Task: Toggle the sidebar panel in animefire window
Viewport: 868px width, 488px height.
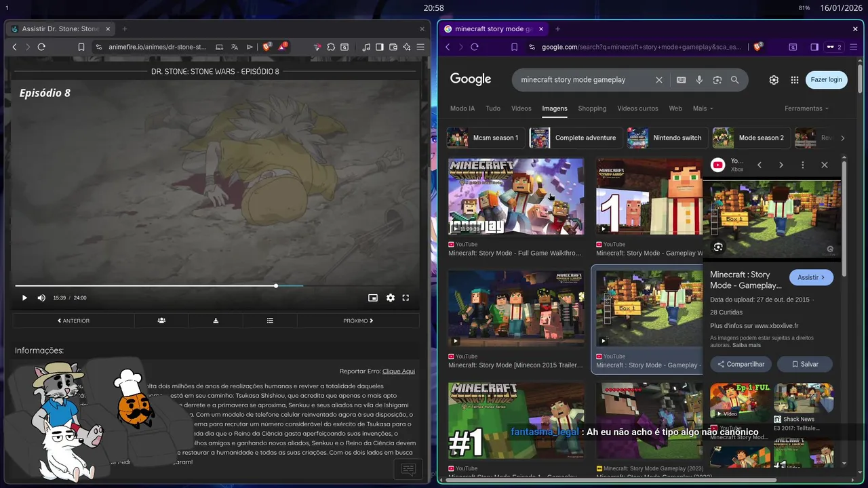Action: pyautogui.click(x=380, y=47)
